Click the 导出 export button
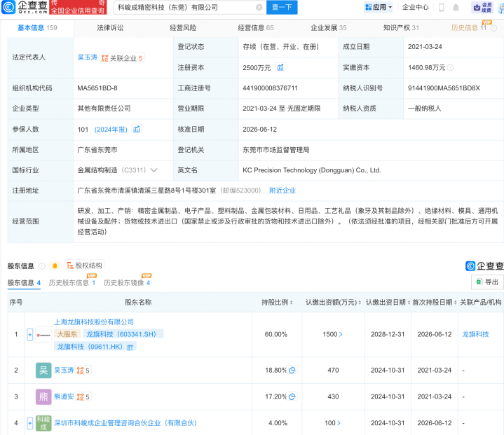The image size is (504, 435). pyautogui.click(x=487, y=282)
